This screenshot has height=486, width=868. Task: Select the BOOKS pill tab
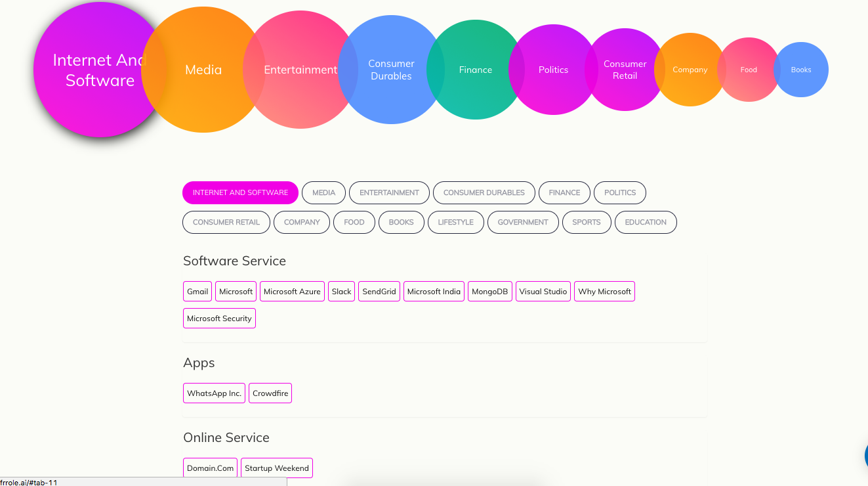click(x=402, y=222)
